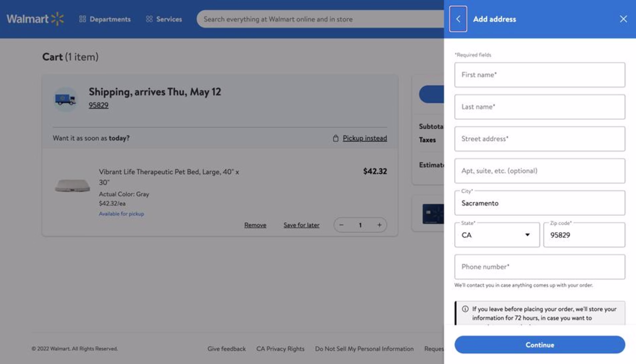Image resolution: width=636 pixels, height=364 pixels.
Task: Open the Services menu
Action: [164, 19]
